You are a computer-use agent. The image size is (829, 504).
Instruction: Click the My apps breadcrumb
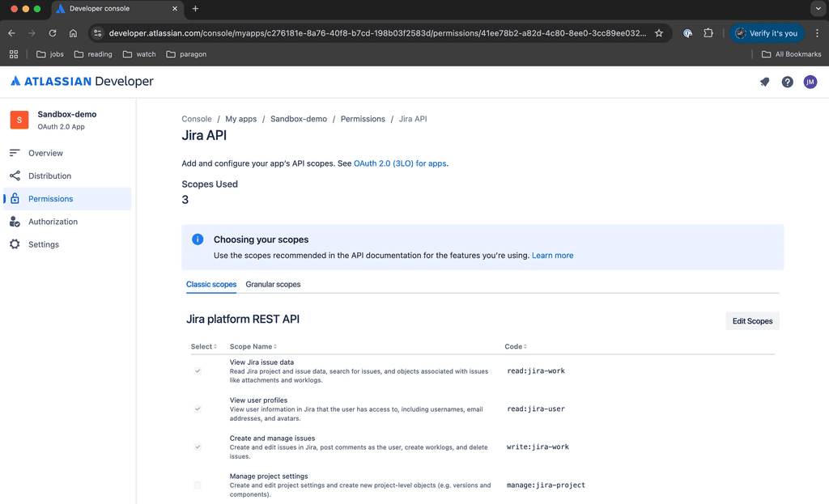[240, 118]
